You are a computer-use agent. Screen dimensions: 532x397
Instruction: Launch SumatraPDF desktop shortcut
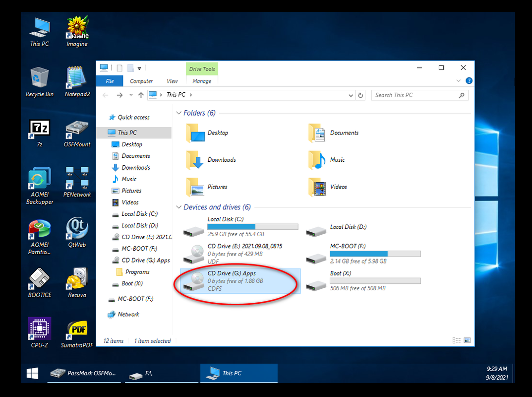pos(77,333)
